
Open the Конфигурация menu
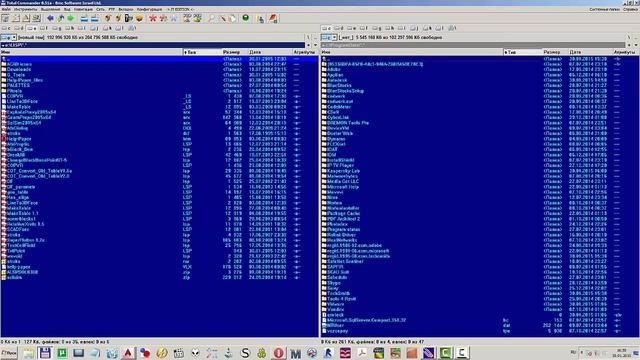click(x=149, y=9)
